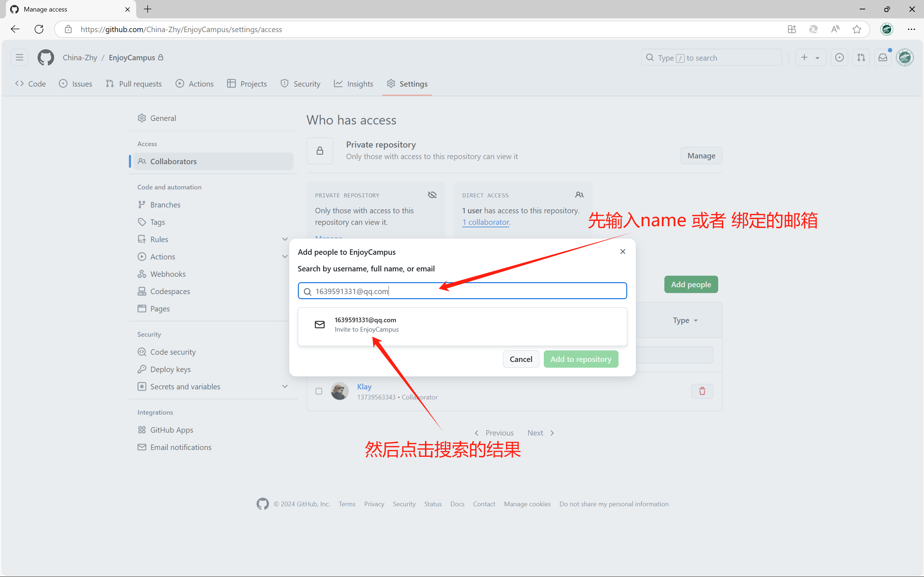
Task: Open the EnjoyCampus repository link
Action: 132,58
